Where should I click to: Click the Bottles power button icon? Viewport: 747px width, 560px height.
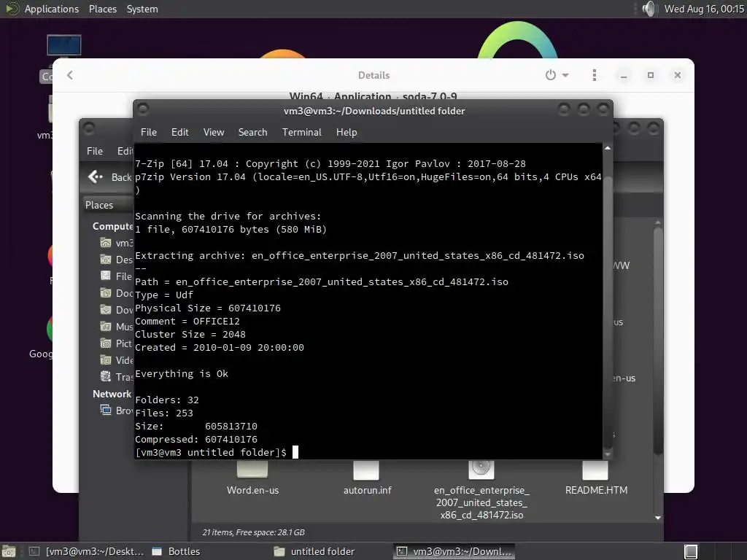pyautogui.click(x=551, y=75)
